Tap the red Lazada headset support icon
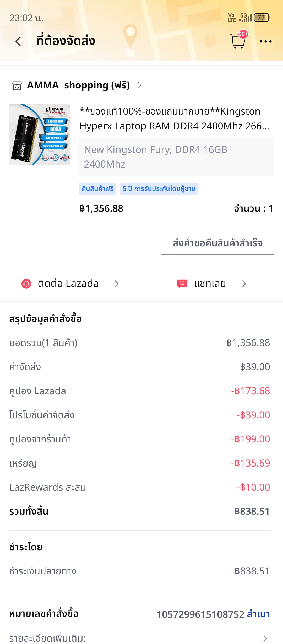Image resolution: width=283 pixels, height=644 pixels. pos(26,284)
